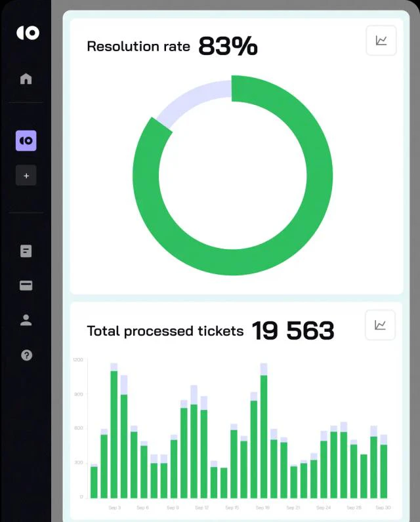Image resolution: width=420 pixels, height=522 pixels.
Task: Click the 300 y-axis label
Action: click(79, 462)
